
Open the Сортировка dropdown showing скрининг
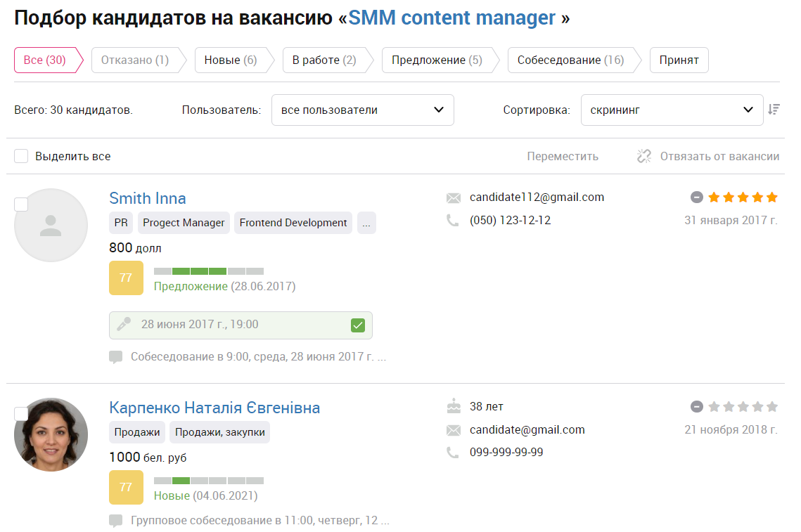coord(672,110)
